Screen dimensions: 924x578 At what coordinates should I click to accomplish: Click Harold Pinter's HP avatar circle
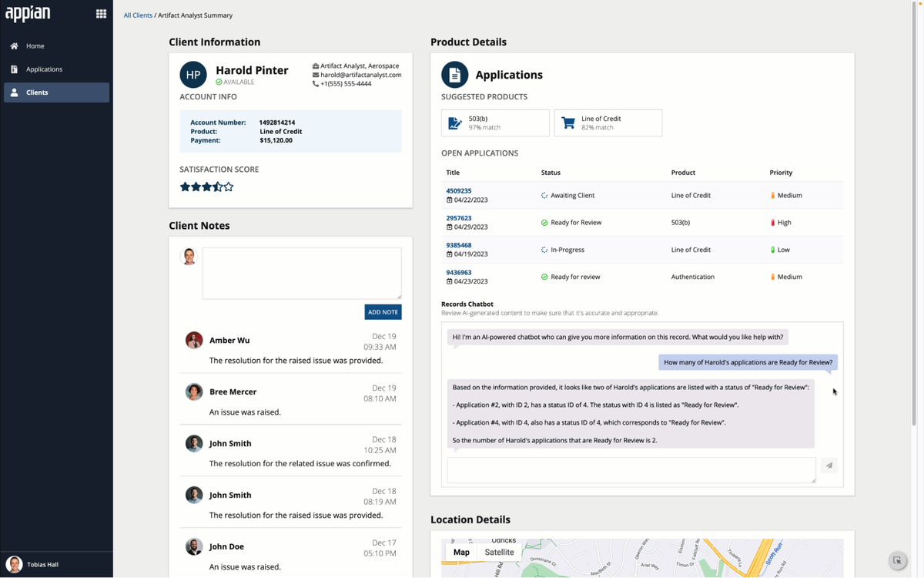click(193, 75)
